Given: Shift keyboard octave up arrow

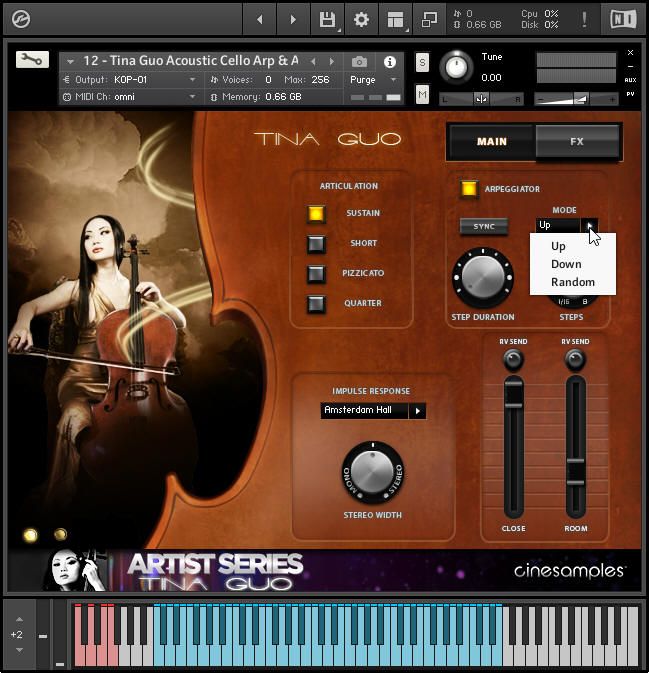Looking at the screenshot, I should click(19, 619).
